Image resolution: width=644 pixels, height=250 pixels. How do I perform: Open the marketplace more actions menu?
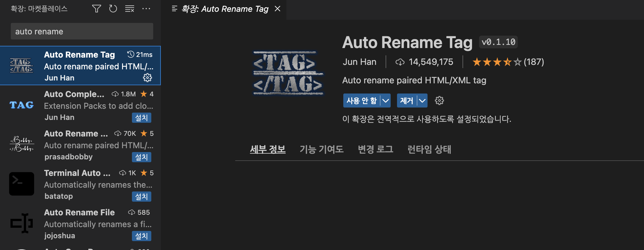[146, 9]
